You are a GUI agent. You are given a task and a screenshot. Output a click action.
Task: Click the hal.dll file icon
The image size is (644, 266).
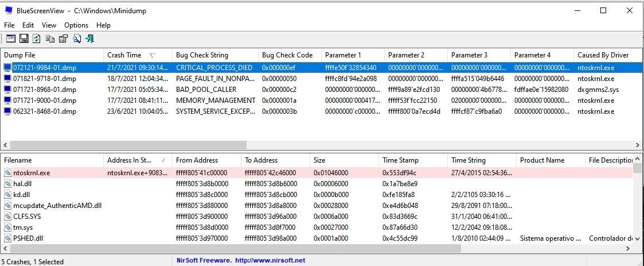8,184
